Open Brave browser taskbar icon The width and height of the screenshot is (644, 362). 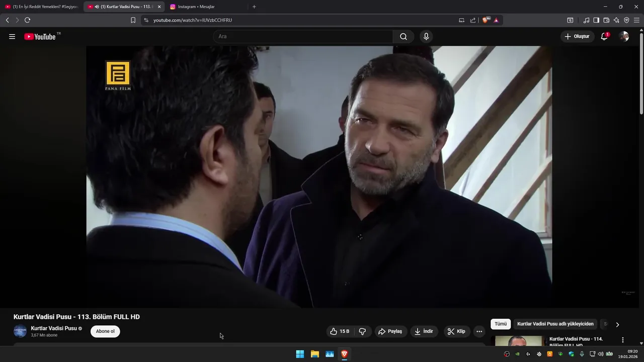click(x=344, y=354)
